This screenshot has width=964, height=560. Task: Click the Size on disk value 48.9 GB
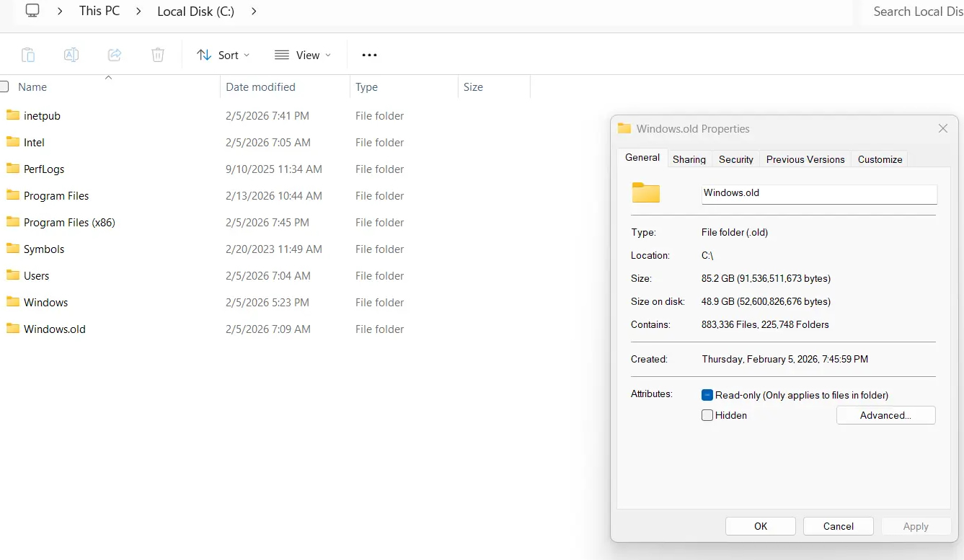pyautogui.click(x=766, y=301)
